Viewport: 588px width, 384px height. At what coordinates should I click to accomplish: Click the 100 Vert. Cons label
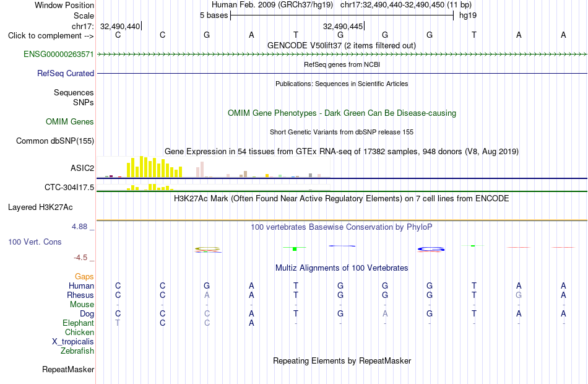pyautogui.click(x=35, y=242)
